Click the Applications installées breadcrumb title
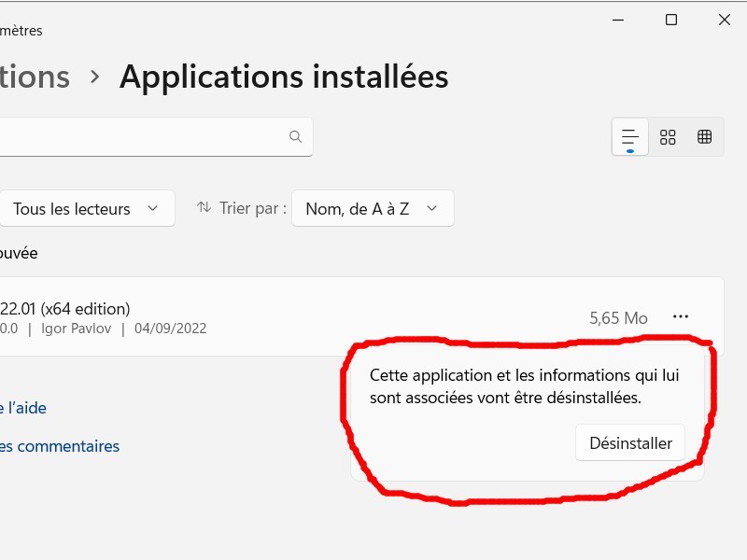The height and width of the screenshot is (560, 747). tap(284, 77)
